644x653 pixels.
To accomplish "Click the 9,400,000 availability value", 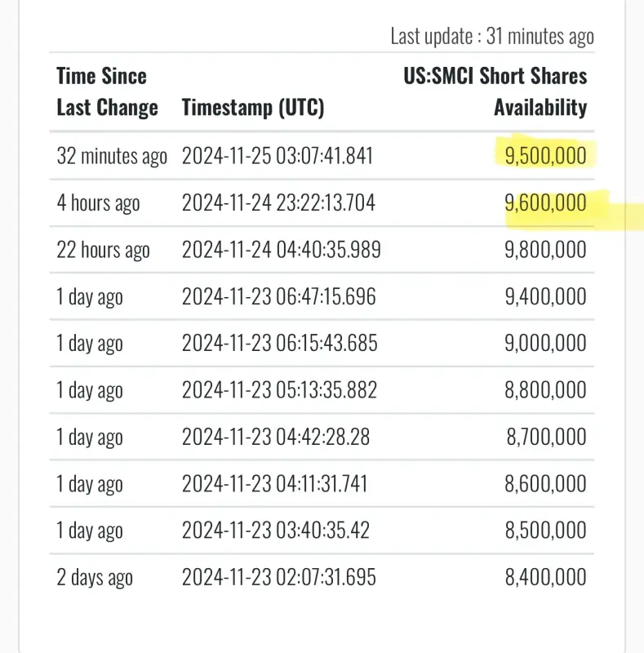I will (x=545, y=296).
